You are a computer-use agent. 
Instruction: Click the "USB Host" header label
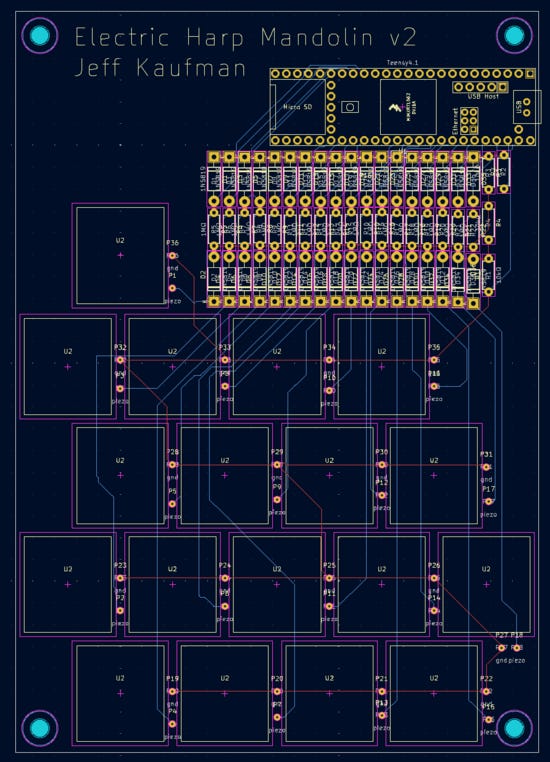483,97
